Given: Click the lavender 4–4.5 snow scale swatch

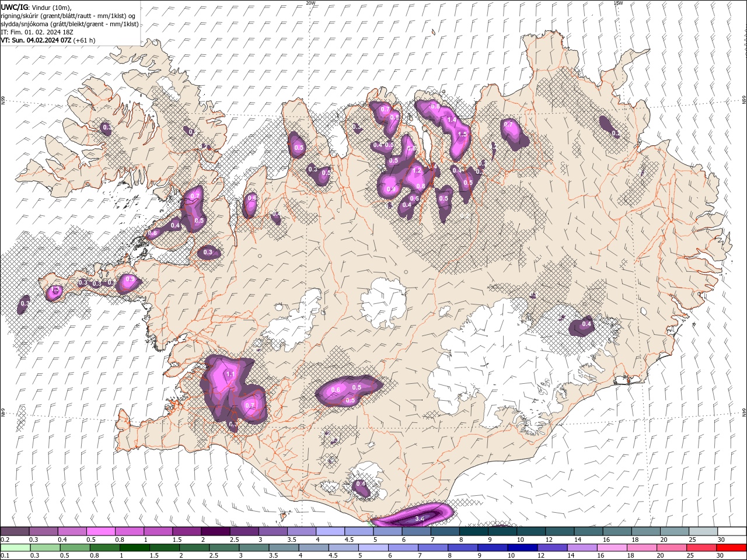Looking at the screenshot, I should tap(331, 531).
